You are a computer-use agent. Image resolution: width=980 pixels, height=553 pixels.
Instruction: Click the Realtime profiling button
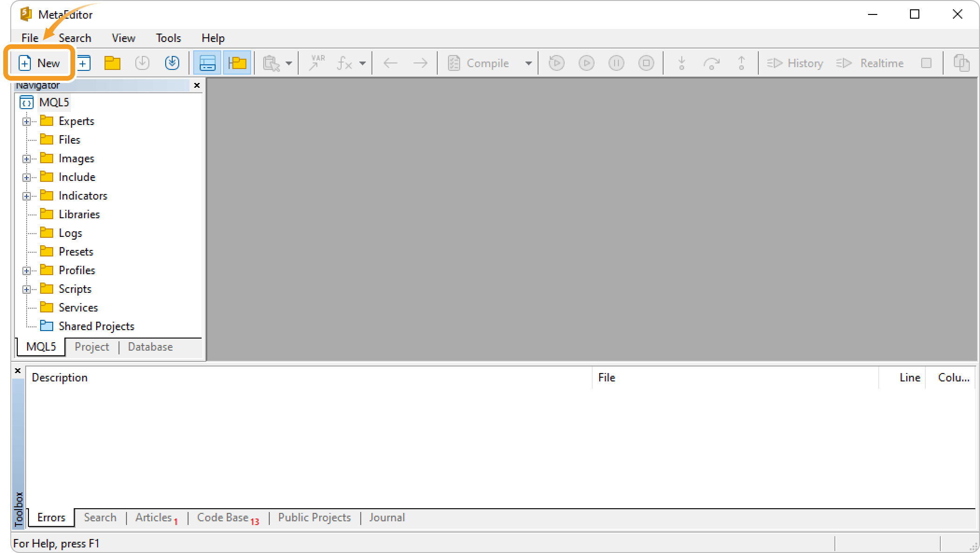pyautogui.click(x=870, y=63)
